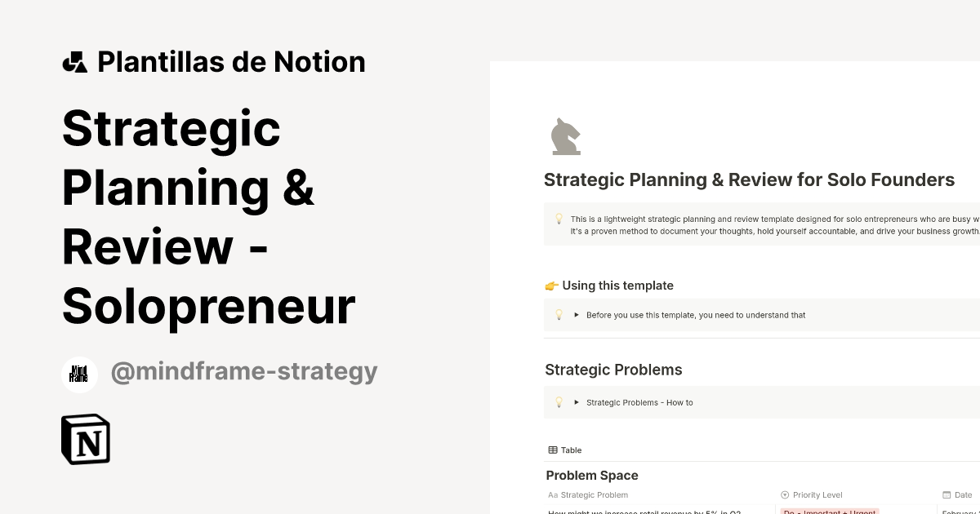Click the Notion logo below the avatar
The width and height of the screenshot is (980, 514).
pos(85,439)
